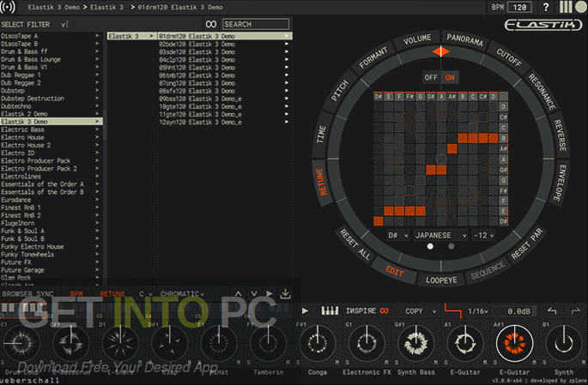The image size is (588, 385).
Task: Toggle RETUNE browser sync
Action: click(x=112, y=294)
